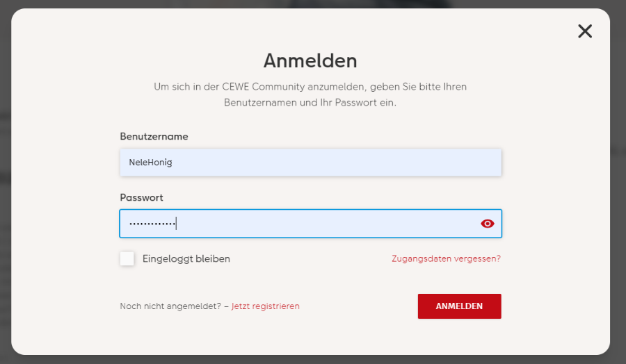Viewport: 626px width, 364px height.
Task: Click the Eingeloggt bleiben label text
Action: [186, 259]
